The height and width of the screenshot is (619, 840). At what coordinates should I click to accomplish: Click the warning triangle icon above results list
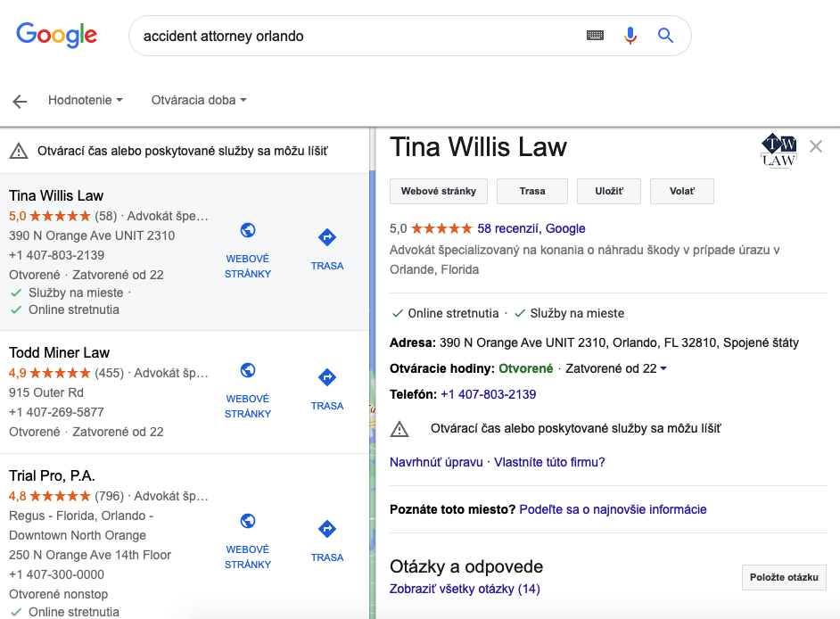[x=19, y=151]
